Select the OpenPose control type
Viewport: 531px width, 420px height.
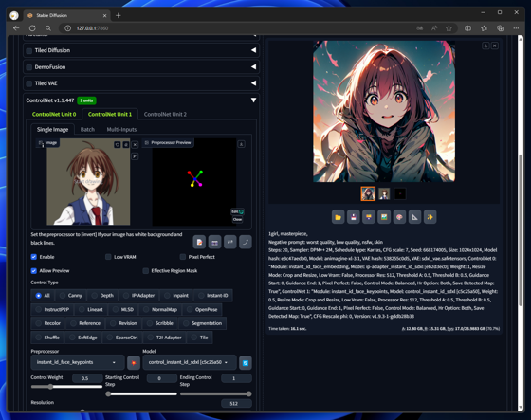pos(202,310)
